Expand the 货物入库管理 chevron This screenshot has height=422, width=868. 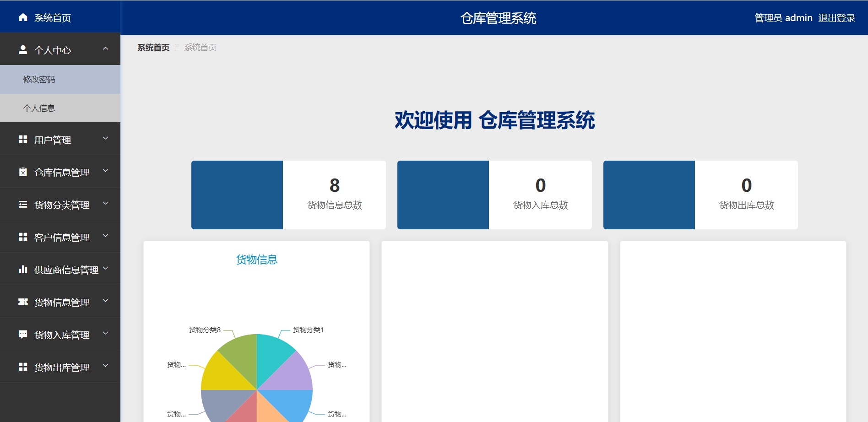click(x=106, y=333)
